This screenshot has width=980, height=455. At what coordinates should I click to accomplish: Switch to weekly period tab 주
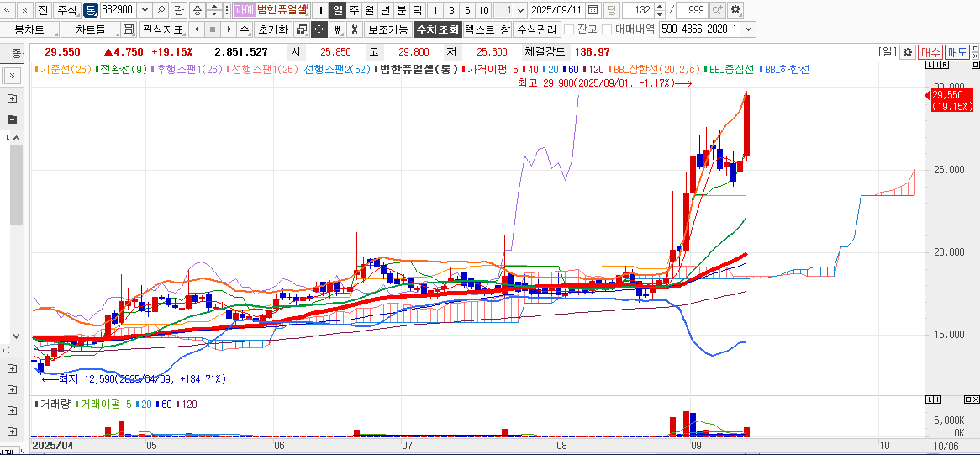pos(353,10)
